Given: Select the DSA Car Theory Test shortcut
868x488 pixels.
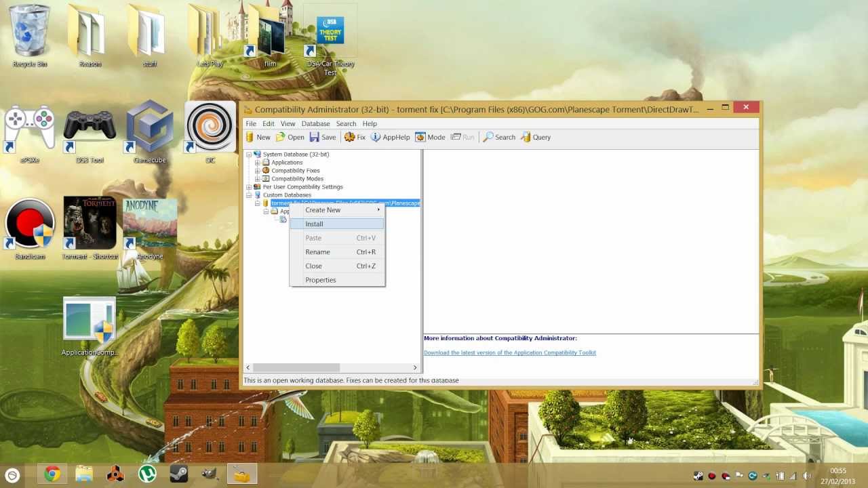Looking at the screenshot, I should [x=330, y=41].
